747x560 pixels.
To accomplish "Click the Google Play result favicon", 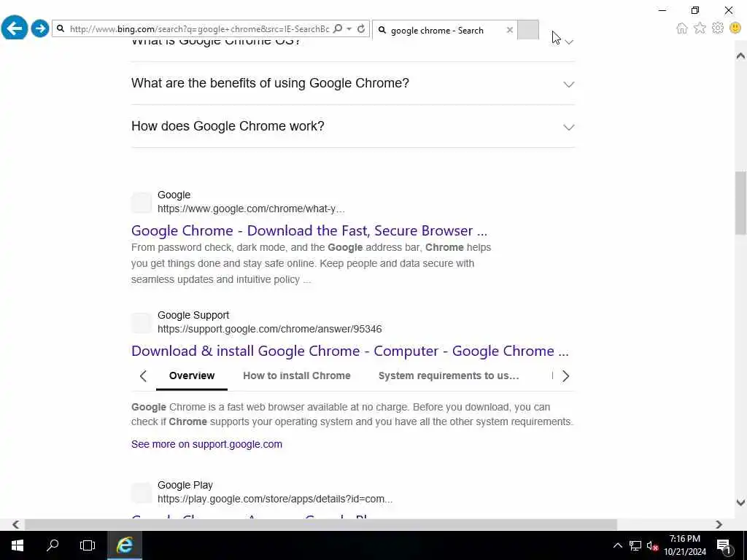I will tap(142, 493).
